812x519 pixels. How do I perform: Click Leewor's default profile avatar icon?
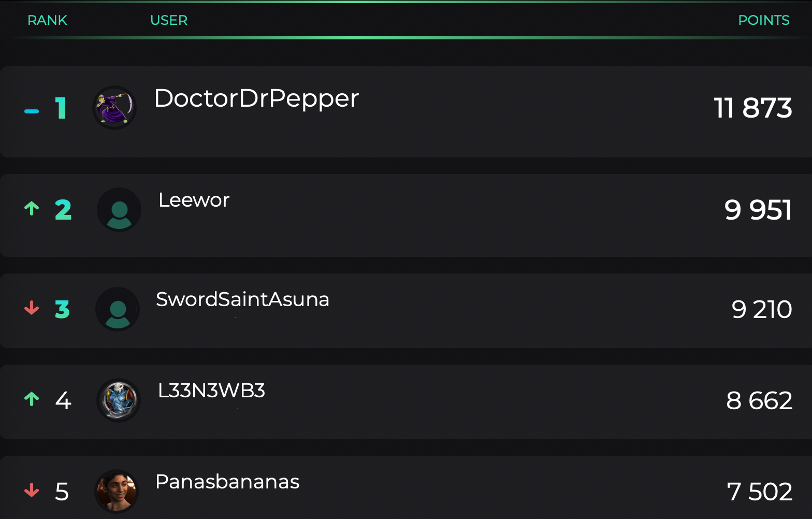point(119,210)
